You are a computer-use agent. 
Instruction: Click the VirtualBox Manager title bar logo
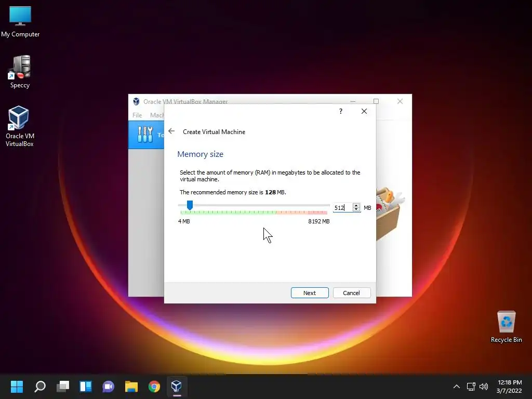(x=136, y=101)
